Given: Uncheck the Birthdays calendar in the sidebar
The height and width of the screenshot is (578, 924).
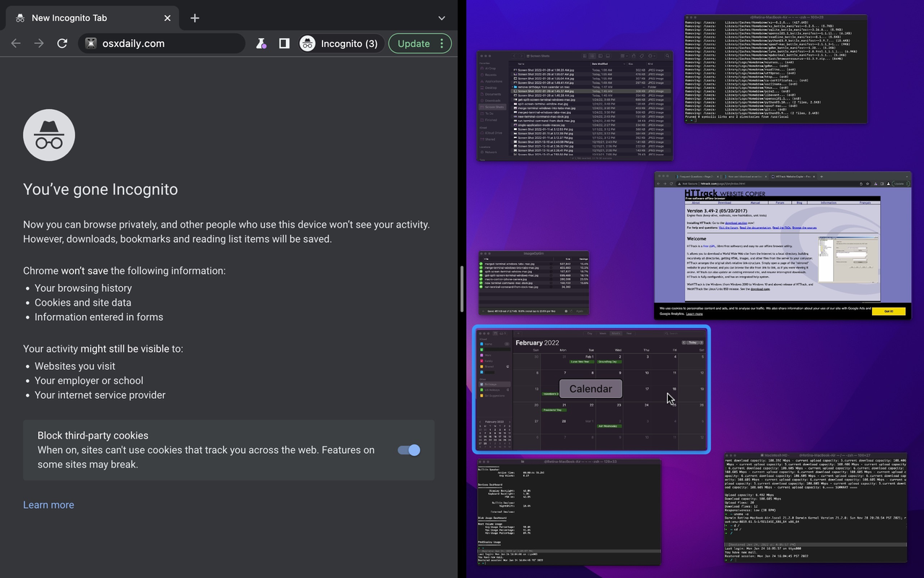Looking at the screenshot, I should [481, 384].
